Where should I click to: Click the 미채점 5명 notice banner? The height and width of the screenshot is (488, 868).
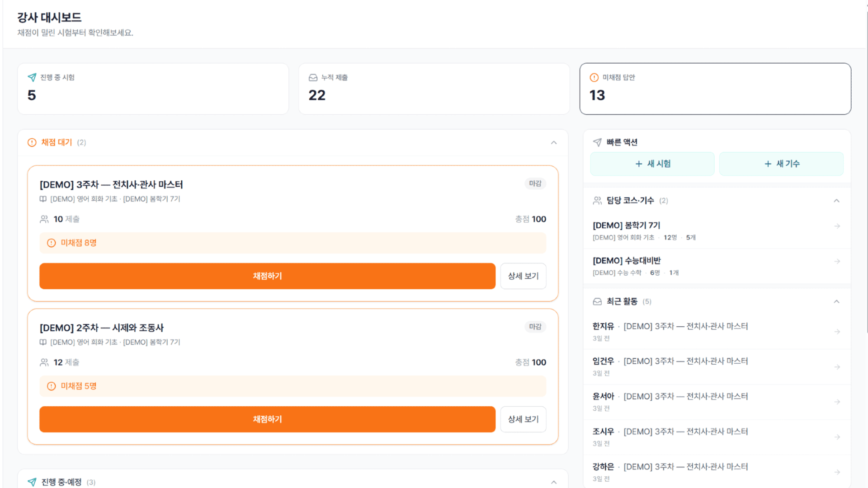[x=292, y=386]
